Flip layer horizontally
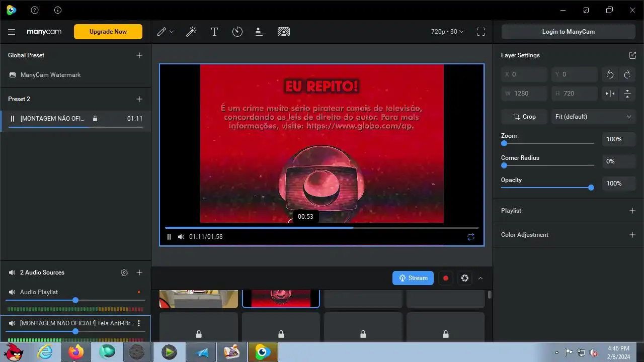Viewport: 644px width, 362px height. point(610,94)
